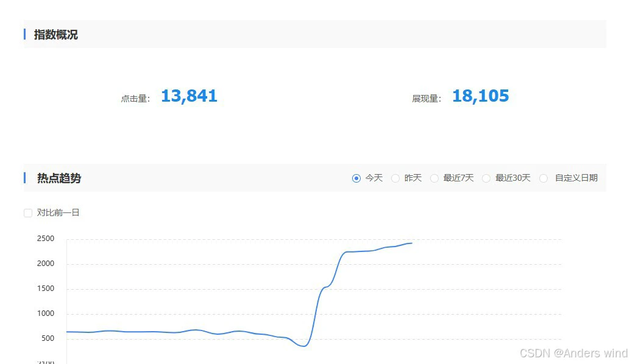
Task: Pick the 自定义日期 custom date option
Action: point(544,178)
